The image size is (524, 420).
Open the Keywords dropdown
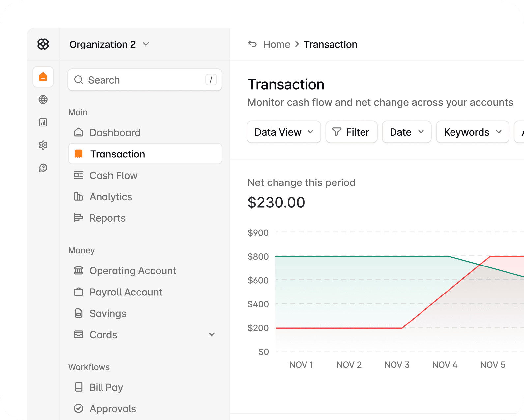click(x=472, y=132)
